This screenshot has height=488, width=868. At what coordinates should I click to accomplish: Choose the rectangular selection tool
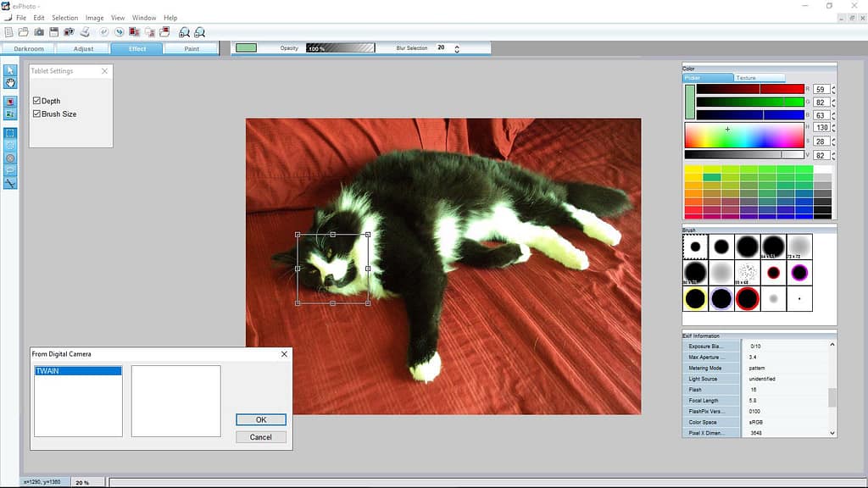[x=10, y=133]
